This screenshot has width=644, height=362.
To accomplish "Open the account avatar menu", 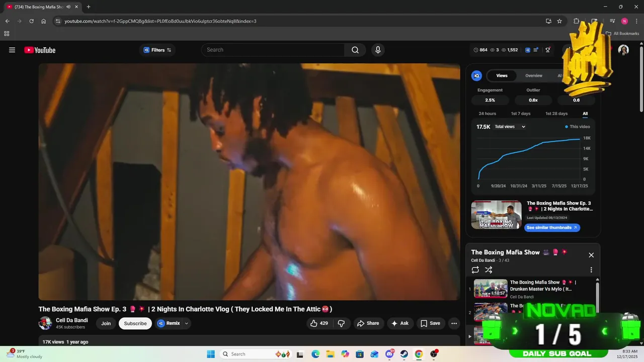I will point(623,50).
